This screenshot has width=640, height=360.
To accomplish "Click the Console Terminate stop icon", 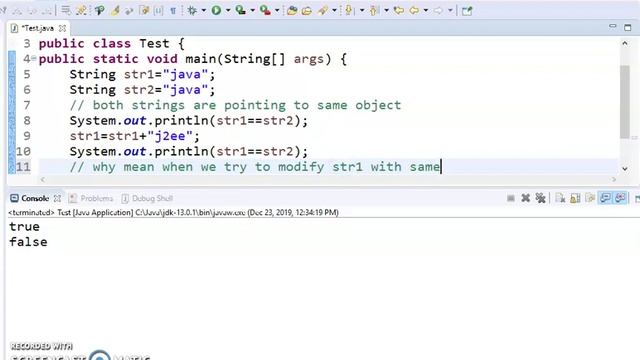I will click(x=511, y=198).
